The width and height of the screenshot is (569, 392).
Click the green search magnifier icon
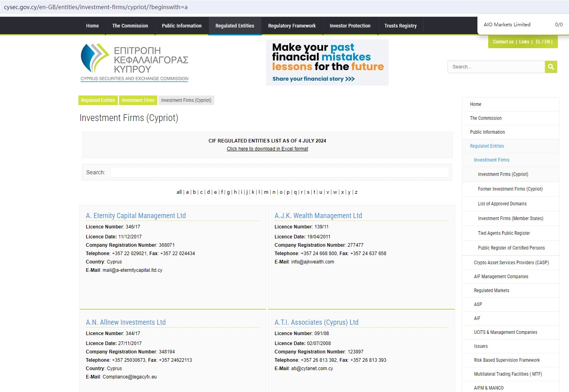551,67
